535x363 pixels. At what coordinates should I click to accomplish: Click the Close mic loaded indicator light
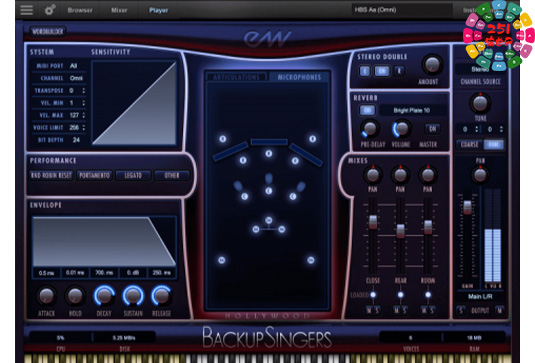(373, 294)
